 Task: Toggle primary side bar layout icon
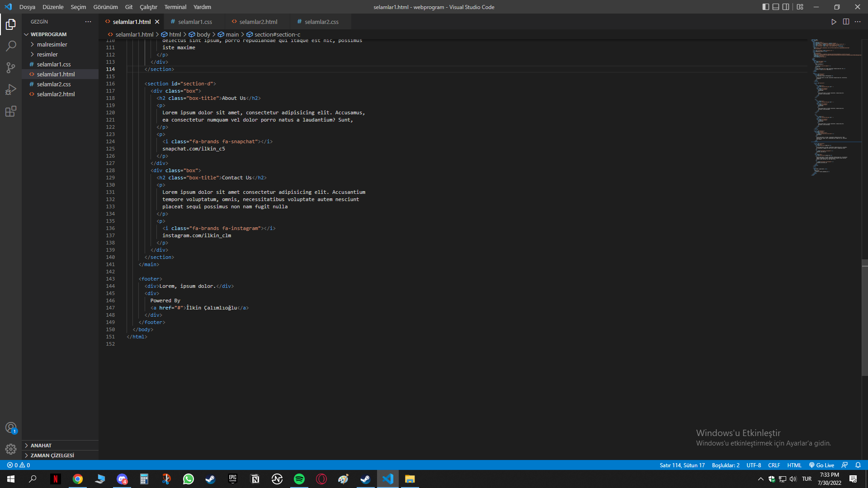click(765, 7)
